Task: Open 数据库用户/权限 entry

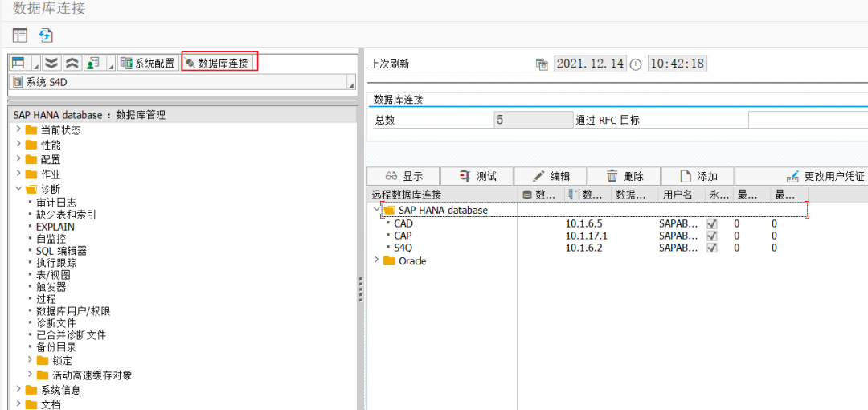Action: click(x=73, y=311)
